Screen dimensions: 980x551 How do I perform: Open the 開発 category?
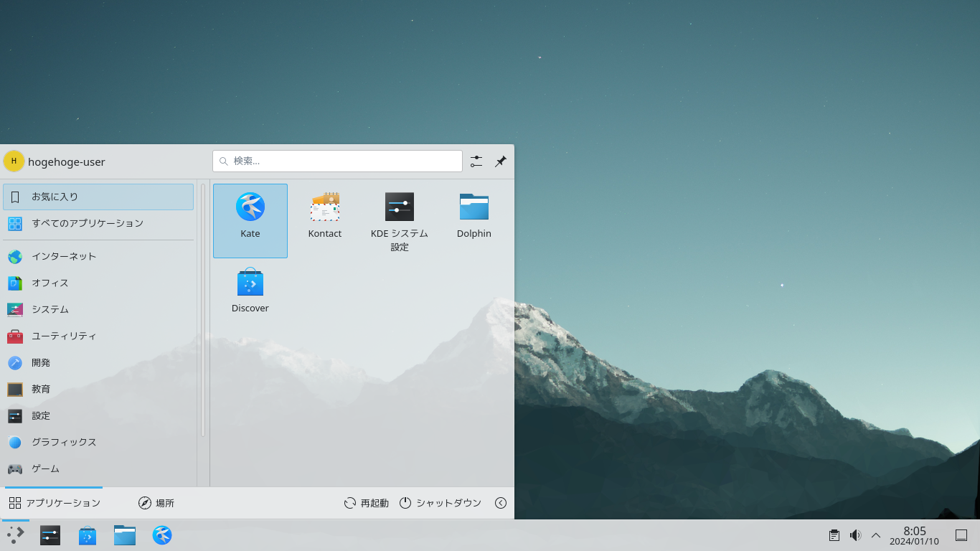(98, 362)
